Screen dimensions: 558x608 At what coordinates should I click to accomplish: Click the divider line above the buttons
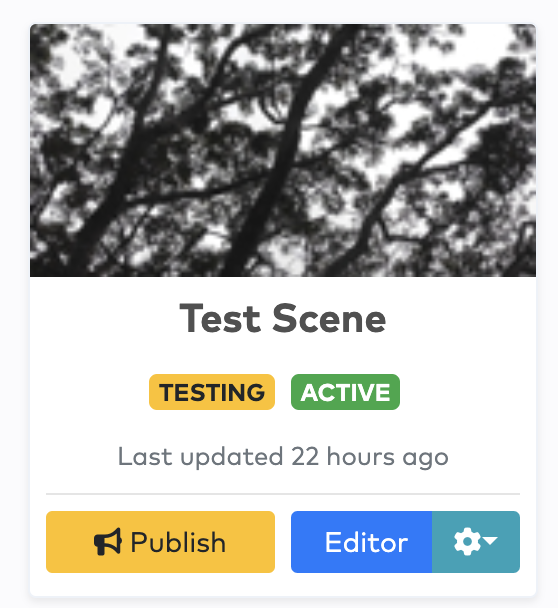pos(283,494)
